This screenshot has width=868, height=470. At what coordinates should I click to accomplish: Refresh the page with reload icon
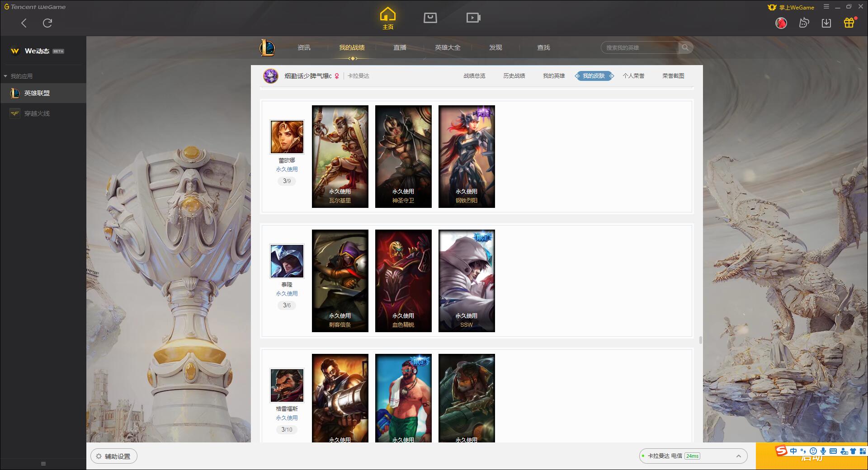point(47,23)
